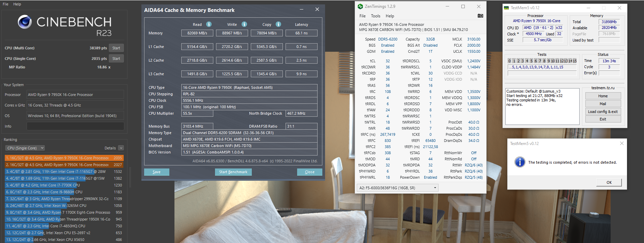Screen dimensions: 644x243
Task: Click the Memory Latency value 68.1 ns
Action: 301,33
